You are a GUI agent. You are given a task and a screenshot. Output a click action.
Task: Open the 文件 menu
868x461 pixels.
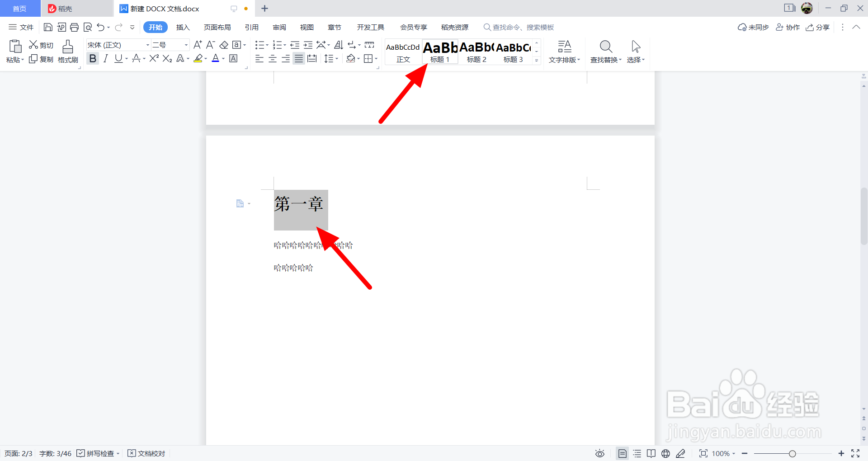click(21, 27)
